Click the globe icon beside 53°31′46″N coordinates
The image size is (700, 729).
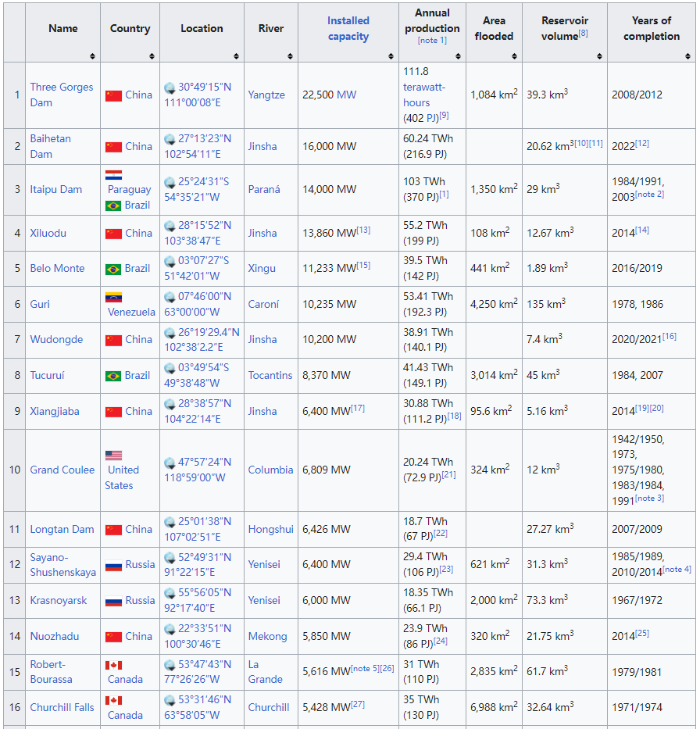coord(170,700)
